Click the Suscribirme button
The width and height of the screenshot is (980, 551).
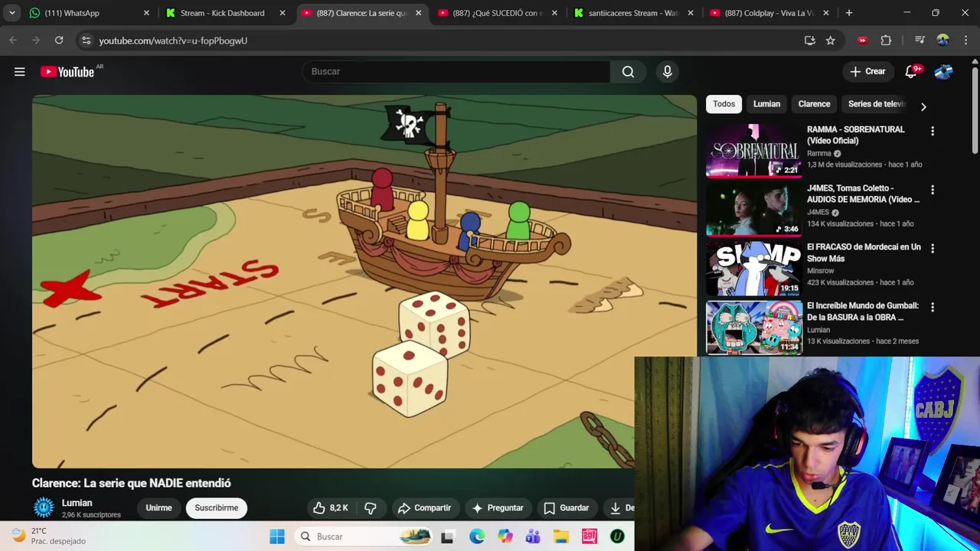point(217,507)
